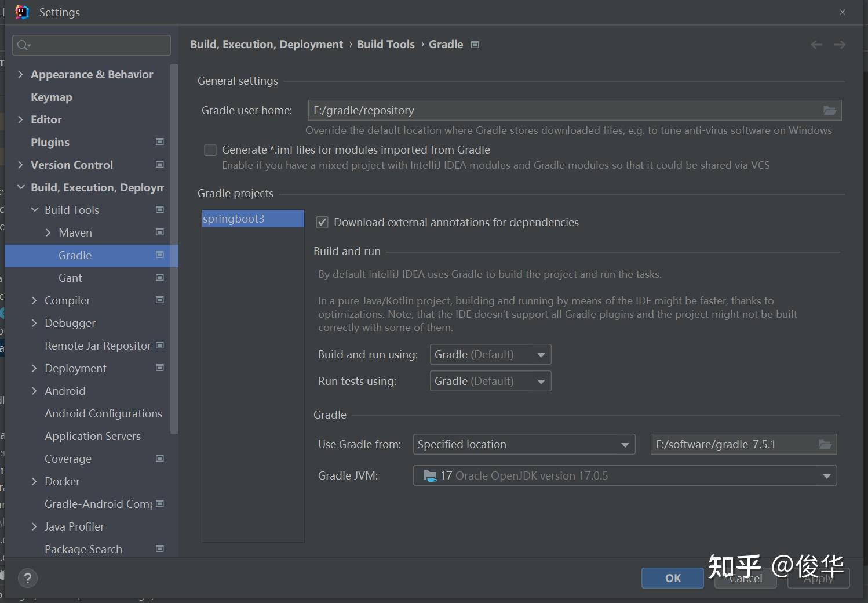Enable Generate *.iml files checkbox
The width and height of the screenshot is (868, 603).
pos(210,150)
